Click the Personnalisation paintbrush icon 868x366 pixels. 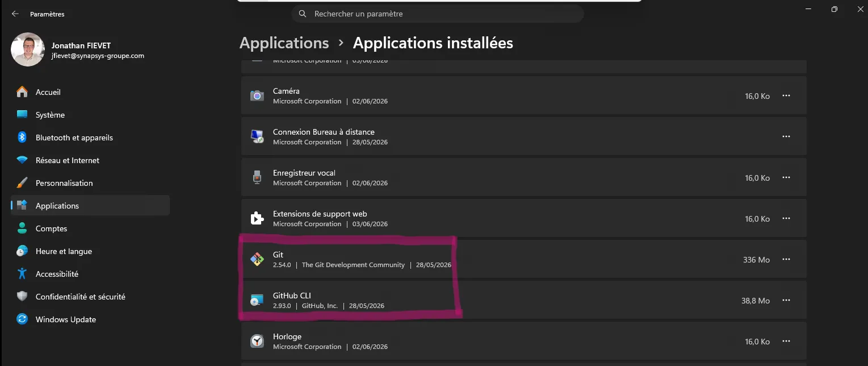pos(22,183)
